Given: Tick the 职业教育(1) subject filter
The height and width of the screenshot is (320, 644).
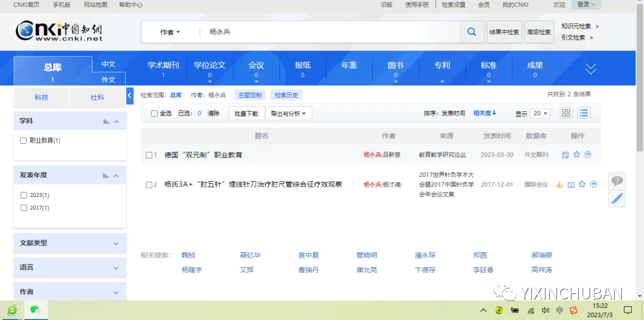Looking at the screenshot, I should pos(23,141).
